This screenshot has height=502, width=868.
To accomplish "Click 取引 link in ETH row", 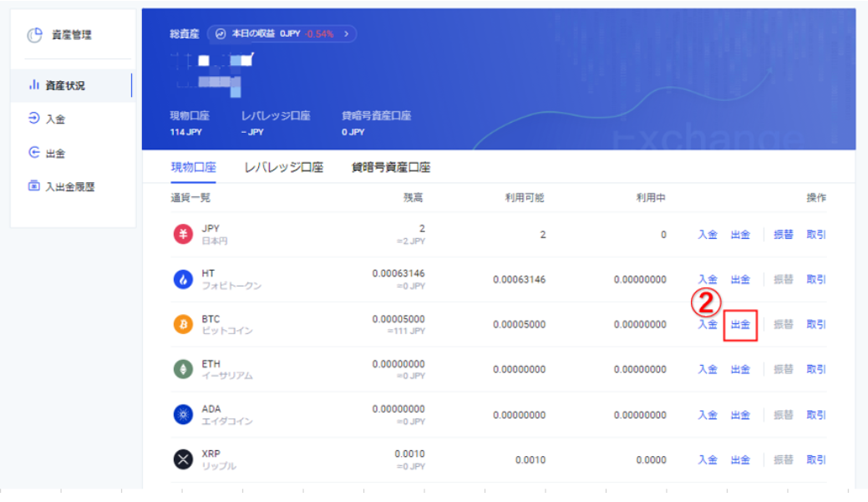I will click(816, 369).
